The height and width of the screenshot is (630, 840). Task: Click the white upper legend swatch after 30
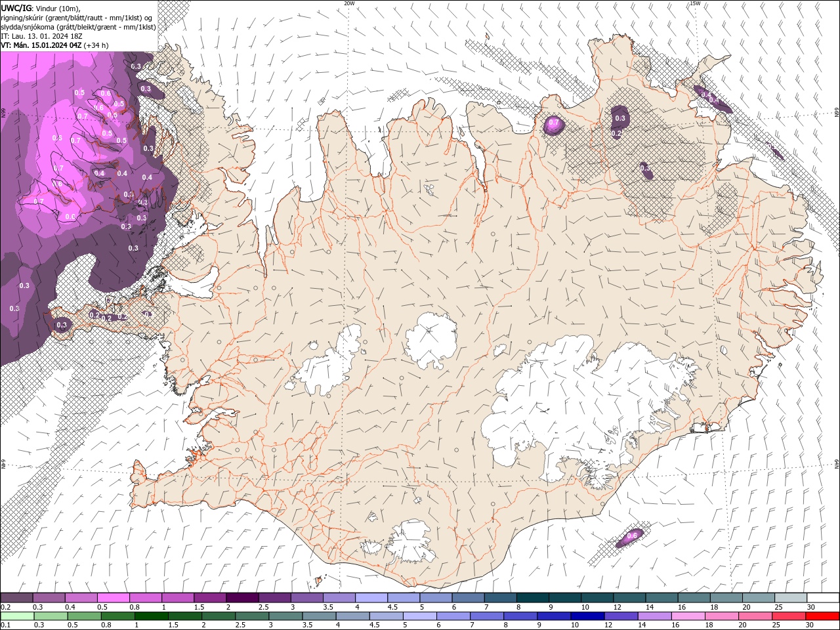(x=823, y=598)
